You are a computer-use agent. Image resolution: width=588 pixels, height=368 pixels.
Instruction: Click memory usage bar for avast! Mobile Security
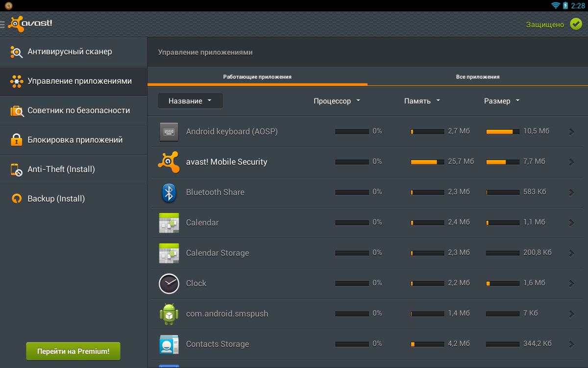tap(427, 162)
